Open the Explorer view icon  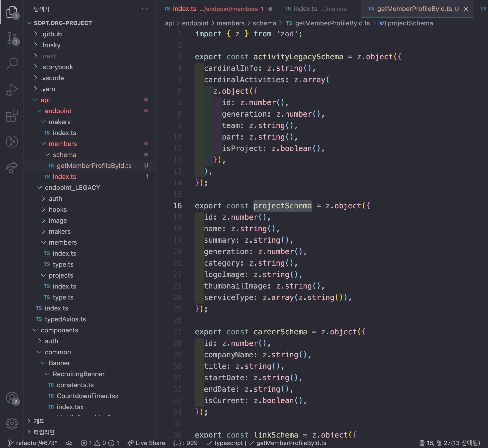coord(12,12)
